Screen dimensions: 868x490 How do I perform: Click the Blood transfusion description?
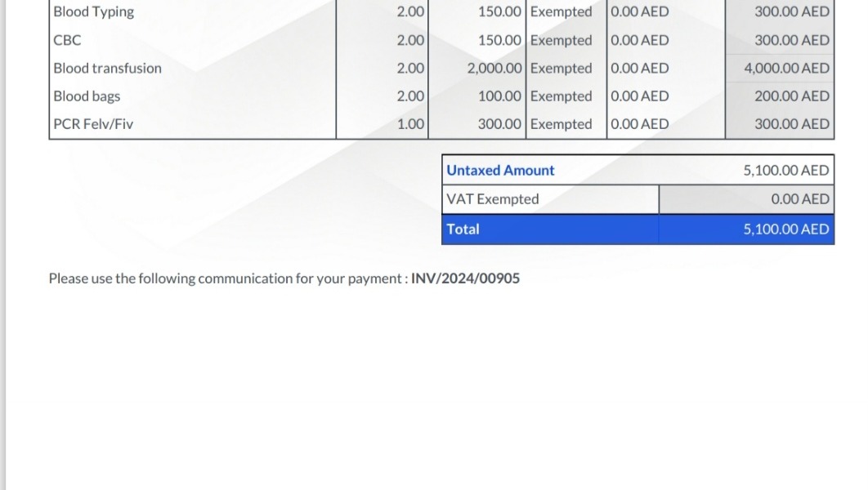(x=107, y=68)
